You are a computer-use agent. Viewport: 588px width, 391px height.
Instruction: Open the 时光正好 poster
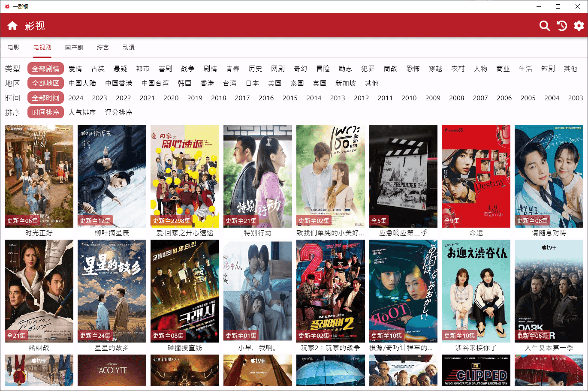[39, 176]
